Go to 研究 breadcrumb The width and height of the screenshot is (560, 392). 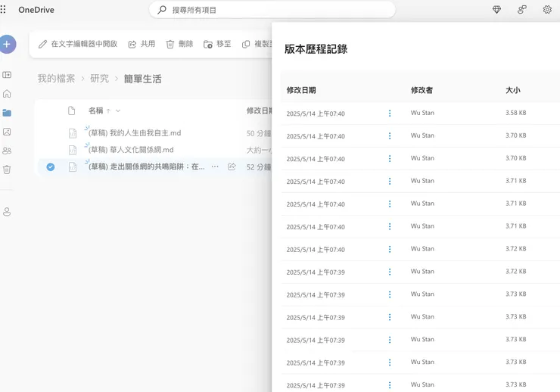pos(99,79)
